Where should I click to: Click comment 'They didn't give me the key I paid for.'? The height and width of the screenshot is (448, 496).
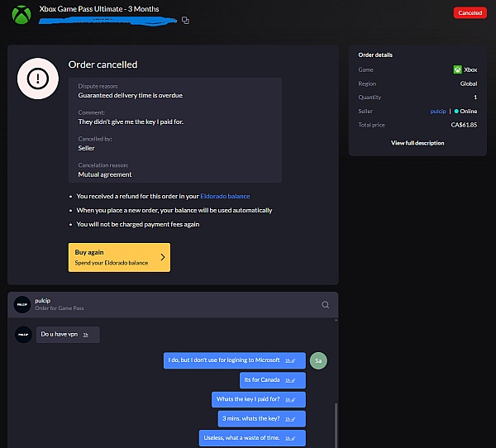[x=131, y=122]
